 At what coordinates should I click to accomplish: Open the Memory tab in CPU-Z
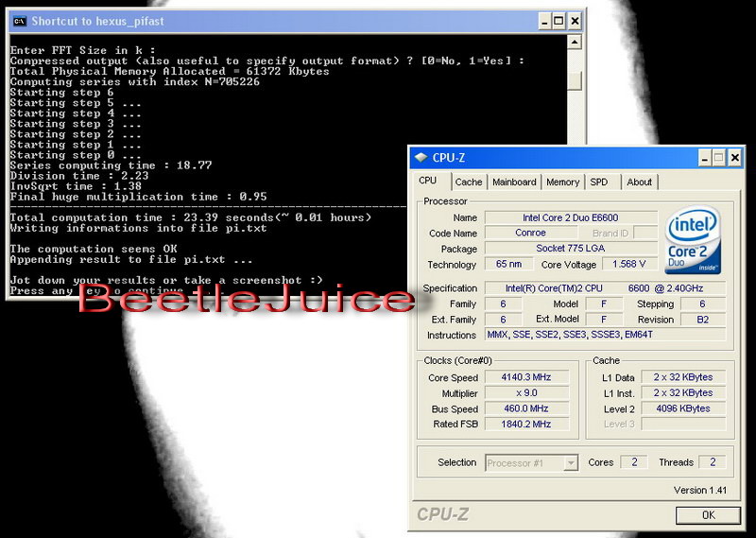click(x=562, y=182)
